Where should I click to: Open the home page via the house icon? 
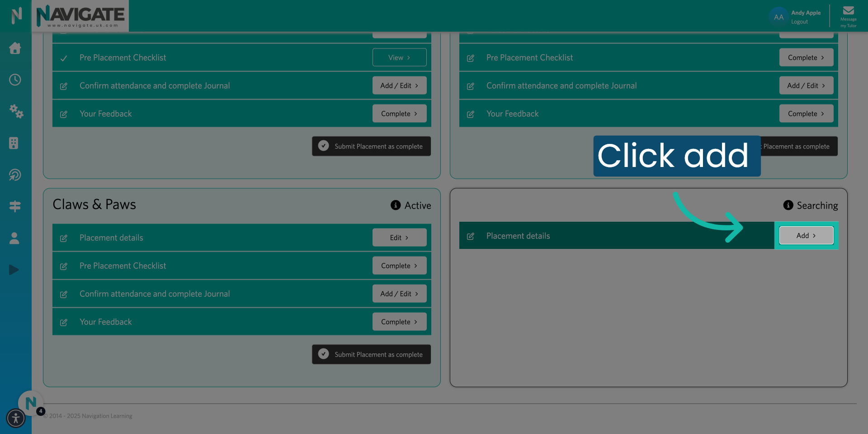[x=15, y=48]
